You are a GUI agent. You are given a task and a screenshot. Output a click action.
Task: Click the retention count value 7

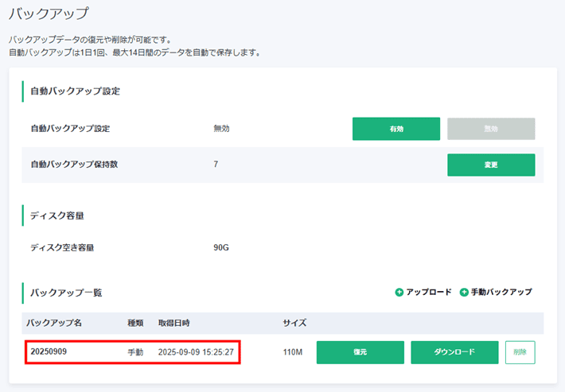[216, 165]
